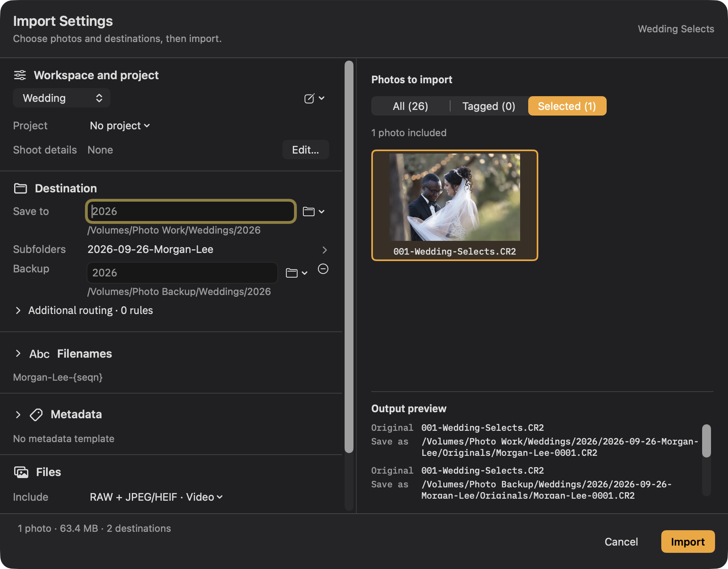The height and width of the screenshot is (569, 728).
Task: Click the /Volumes/Photo Backup/Weddings/2026 path
Action: coord(179,292)
